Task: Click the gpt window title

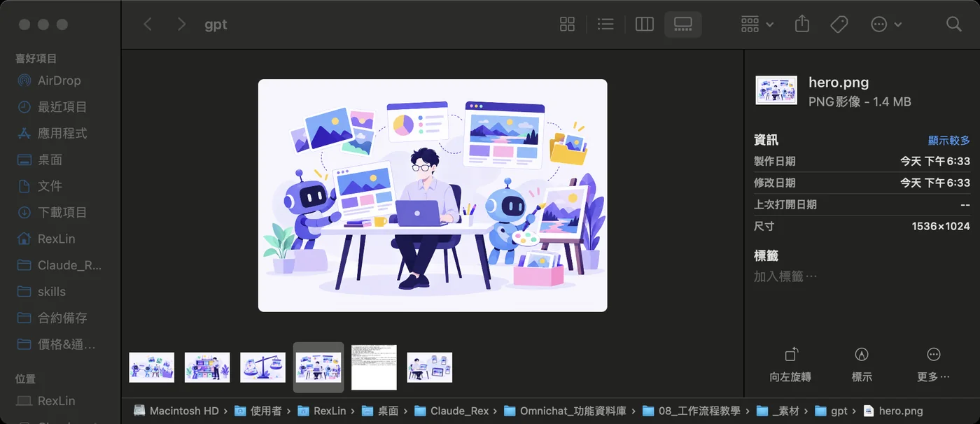Action: coord(216,24)
